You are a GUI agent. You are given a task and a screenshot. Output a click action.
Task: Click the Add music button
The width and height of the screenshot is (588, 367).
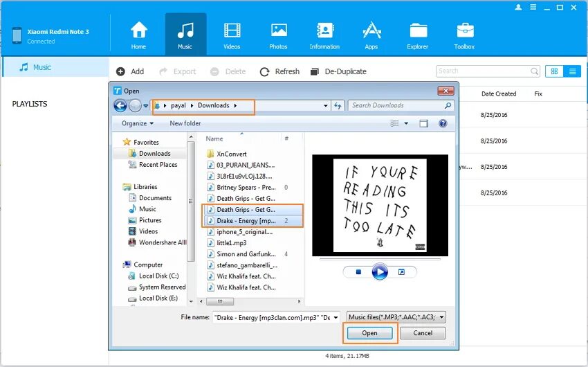click(x=130, y=71)
